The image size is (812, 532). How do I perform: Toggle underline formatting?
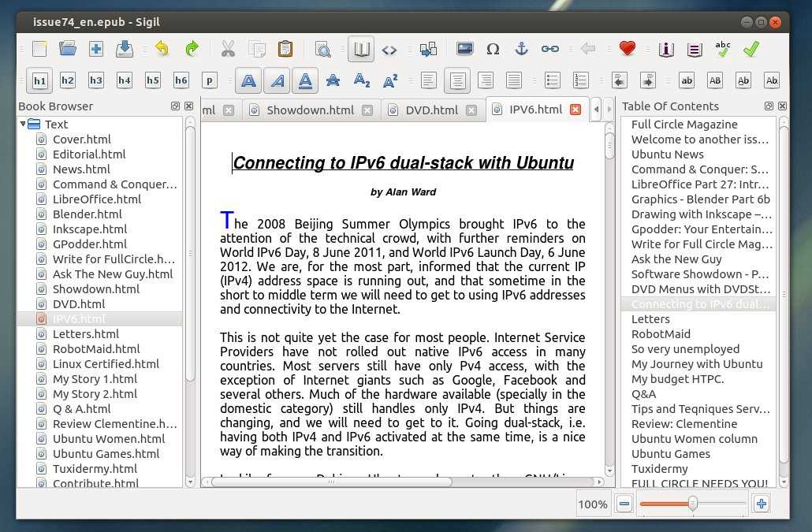click(x=305, y=80)
